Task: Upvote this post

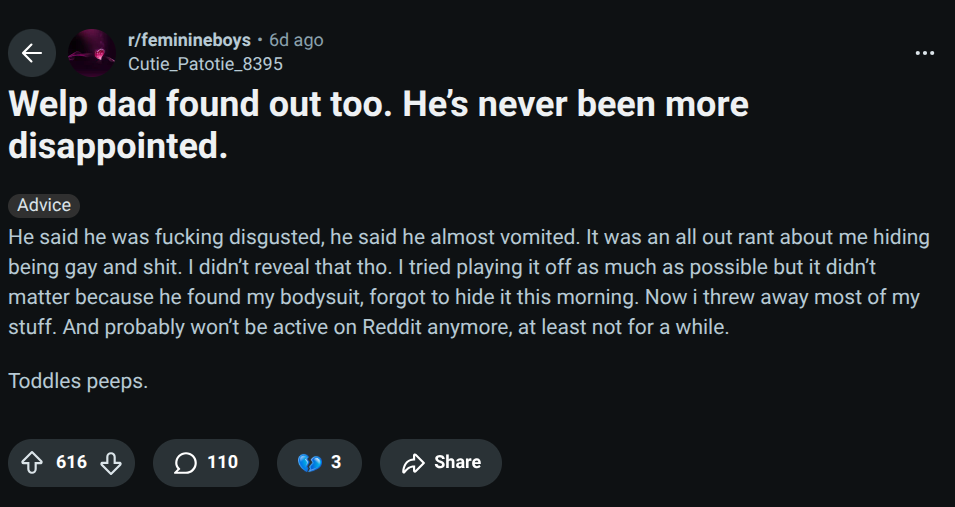Action: pos(31,463)
